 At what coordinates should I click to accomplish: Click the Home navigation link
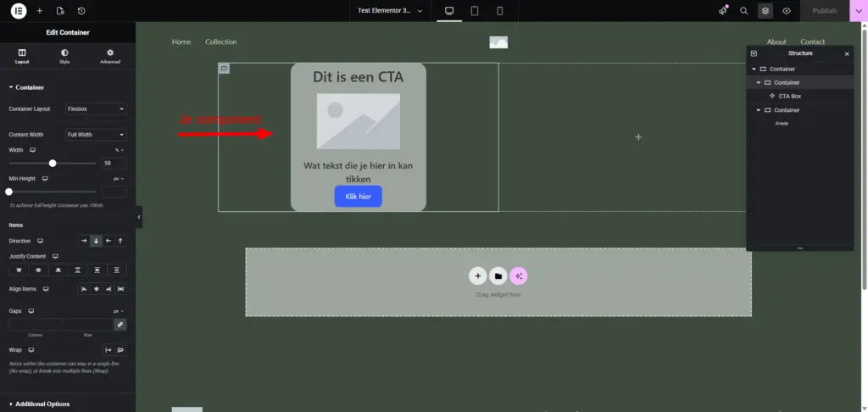point(181,42)
